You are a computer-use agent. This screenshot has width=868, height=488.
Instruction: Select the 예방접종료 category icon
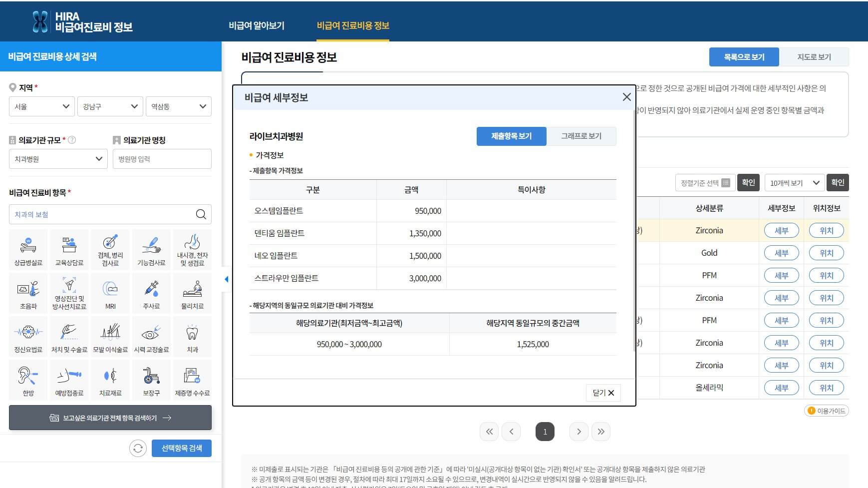tap(69, 380)
